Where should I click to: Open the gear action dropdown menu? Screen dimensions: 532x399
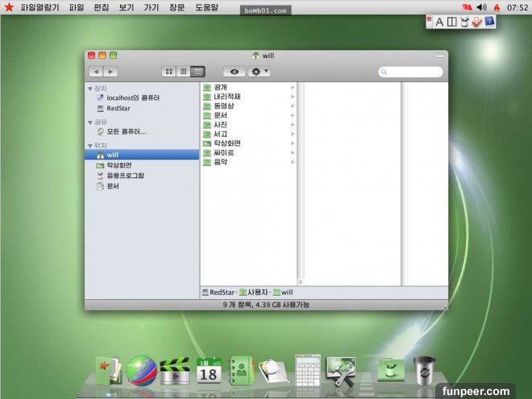260,72
